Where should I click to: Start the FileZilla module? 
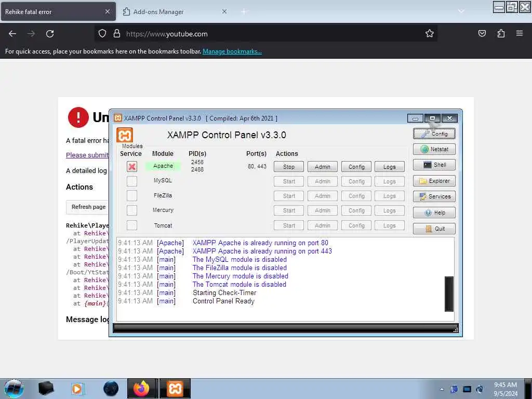[x=289, y=196]
